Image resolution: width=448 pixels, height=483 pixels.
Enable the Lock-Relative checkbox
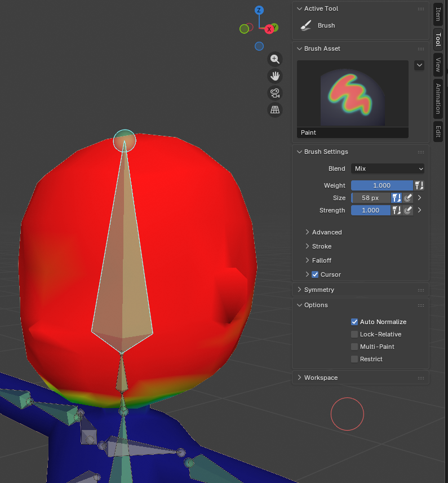354,334
